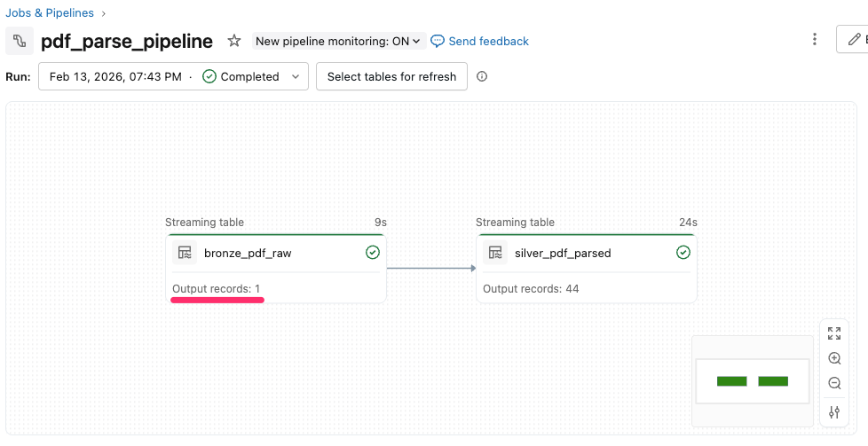Open graph display settings sliders icon

coord(833,412)
